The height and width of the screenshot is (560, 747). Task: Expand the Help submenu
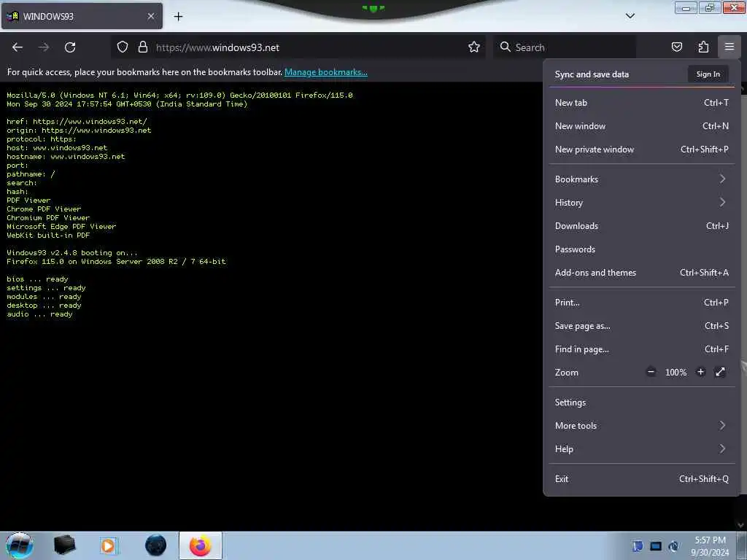(x=641, y=449)
